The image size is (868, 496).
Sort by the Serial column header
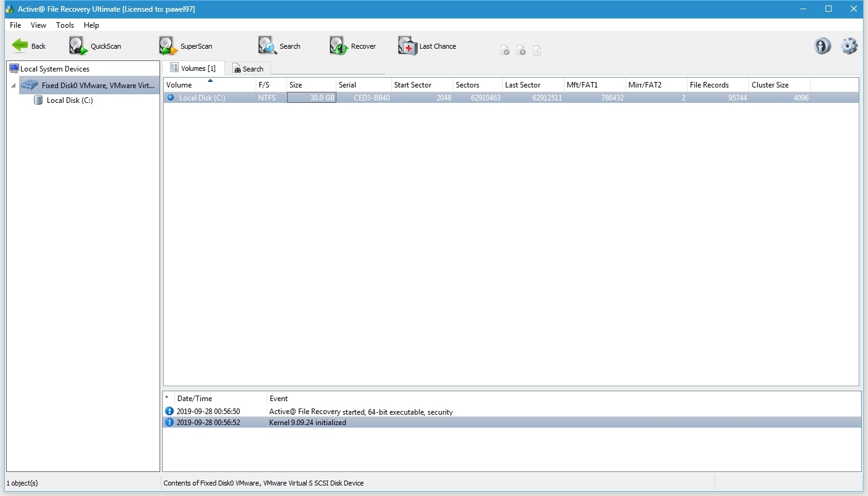tap(363, 85)
